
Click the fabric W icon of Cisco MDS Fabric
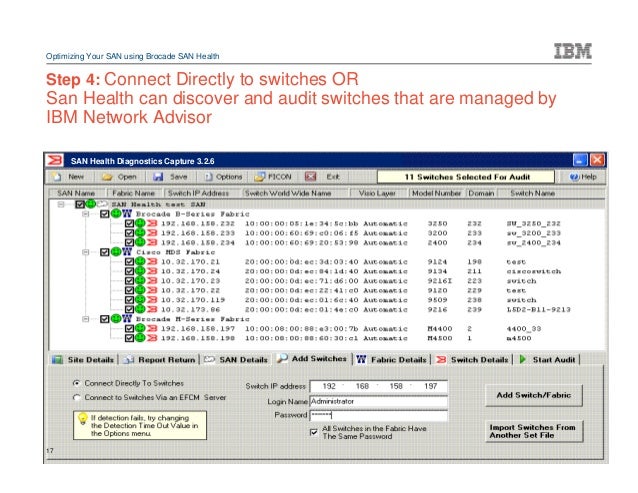tap(127, 252)
